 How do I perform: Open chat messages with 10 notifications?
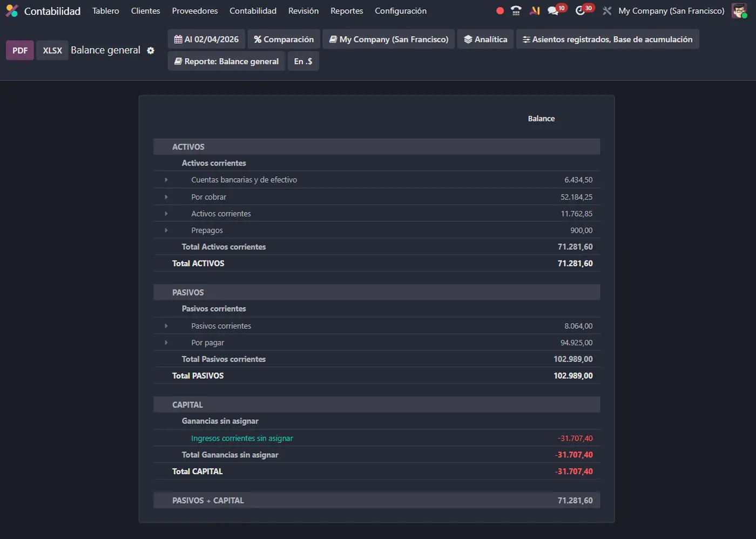553,11
